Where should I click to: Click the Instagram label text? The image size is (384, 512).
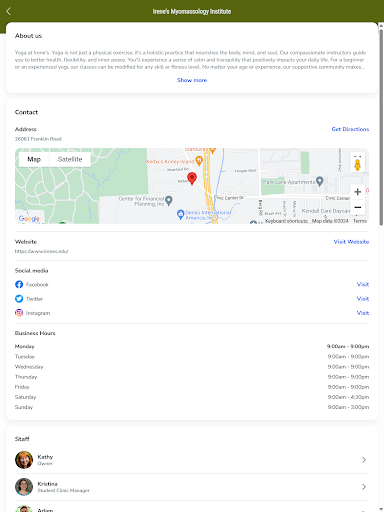tap(38, 313)
